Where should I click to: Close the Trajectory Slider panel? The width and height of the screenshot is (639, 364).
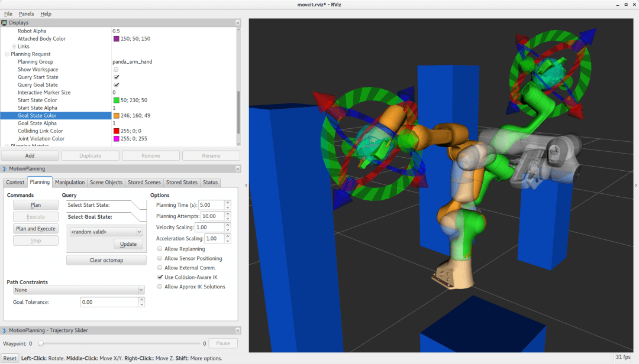coord(238,330)
